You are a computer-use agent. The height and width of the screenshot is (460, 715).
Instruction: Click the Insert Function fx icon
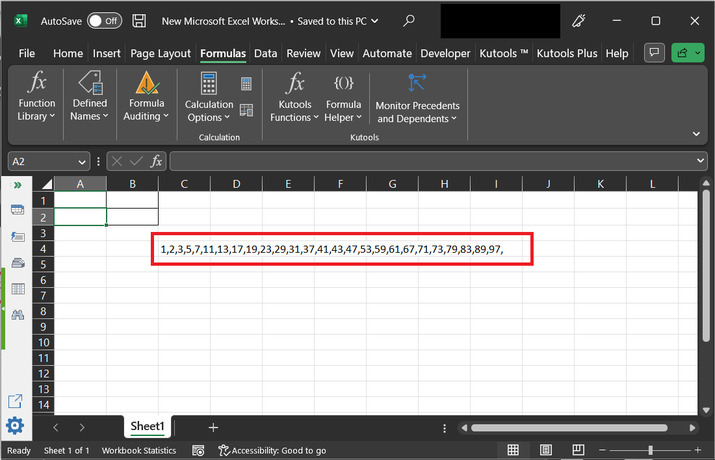pos(156,161)
